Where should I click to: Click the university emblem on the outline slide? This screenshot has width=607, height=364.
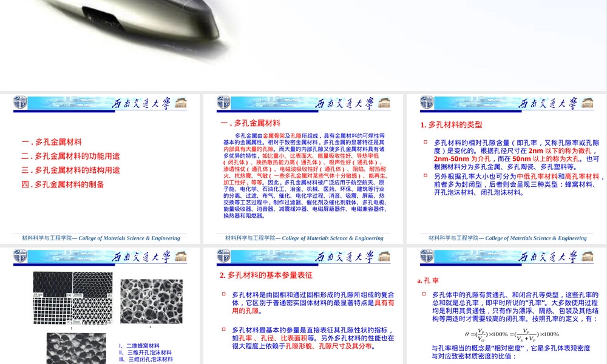point(20,103)
